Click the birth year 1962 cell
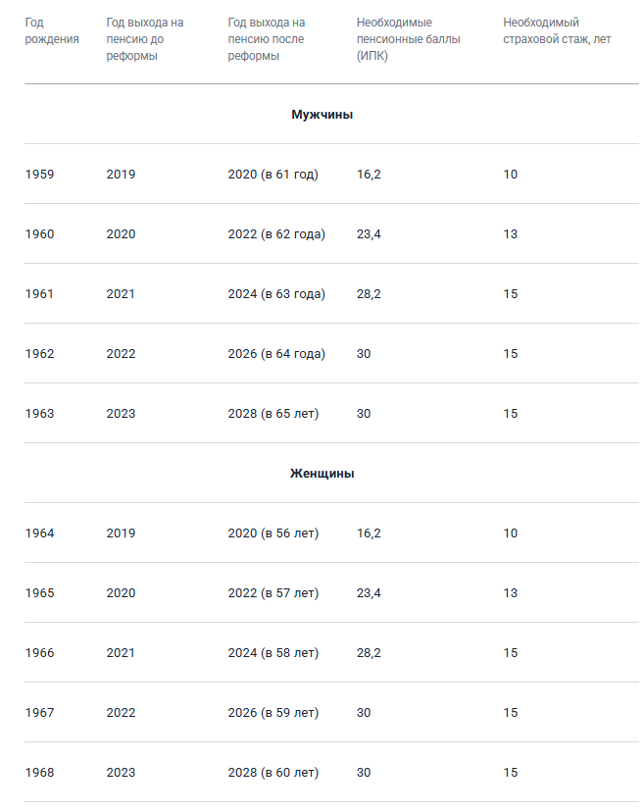Viewport: 644px width, 812px height. coord(40,354)
